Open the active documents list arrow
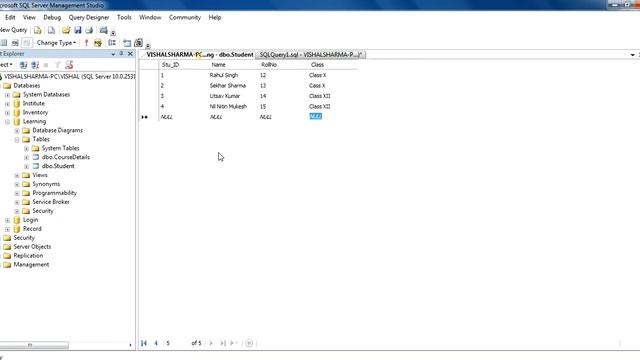 tap(632, 55)
